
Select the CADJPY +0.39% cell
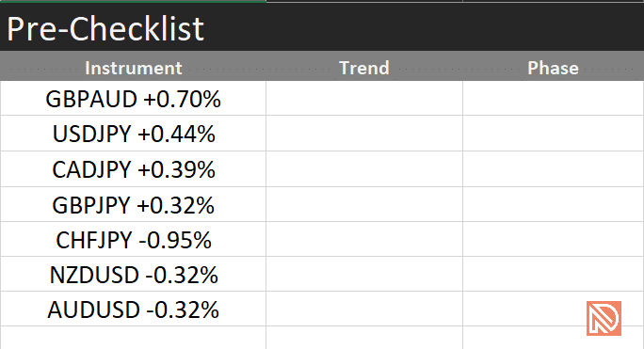click(x=133, y=169)
